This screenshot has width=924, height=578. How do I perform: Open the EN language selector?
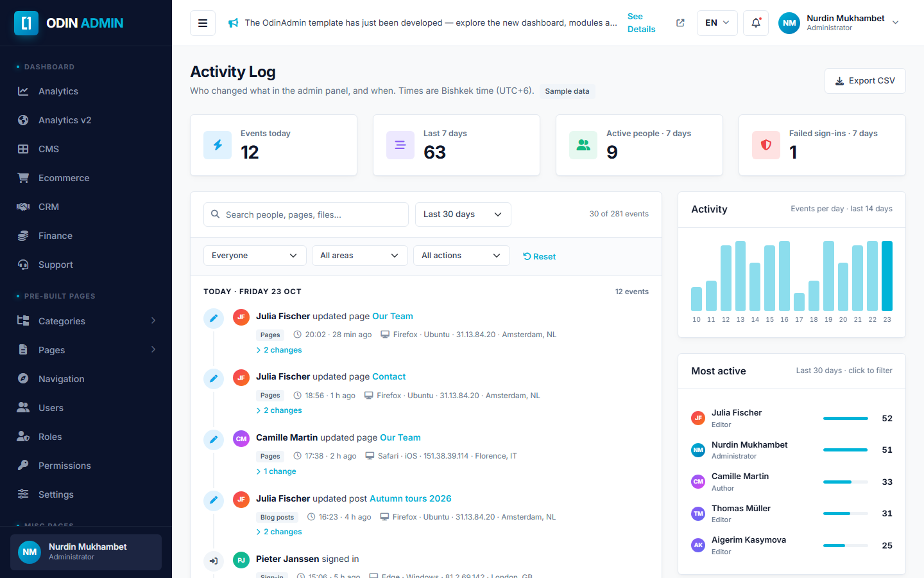[x=717, y=23]
